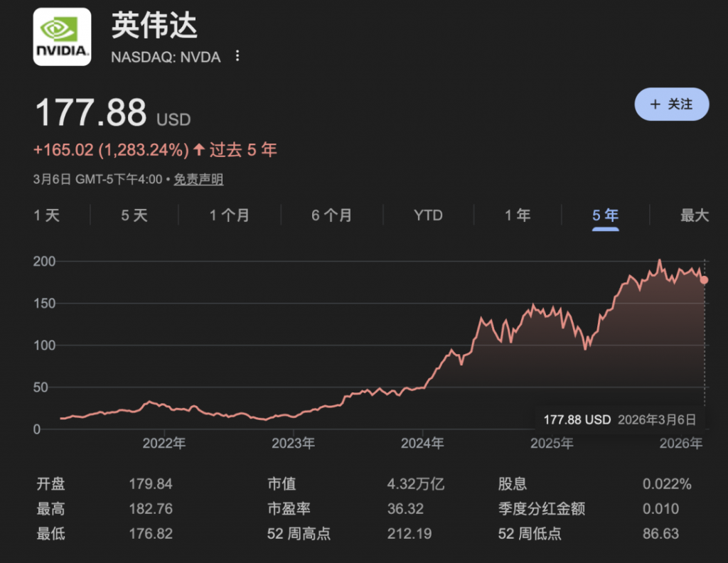
Task: Click the 英伟达 company title
Action: pyautogui.click(x=154, y=26)
